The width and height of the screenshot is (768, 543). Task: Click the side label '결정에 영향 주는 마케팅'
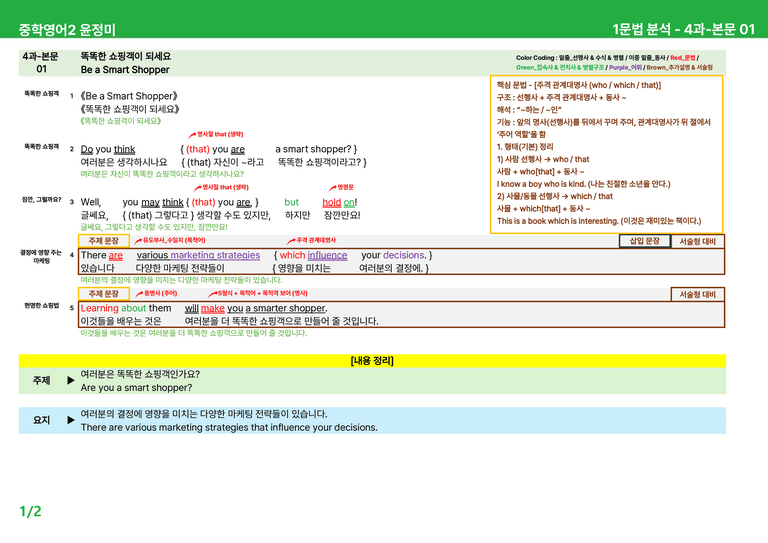click(41, 257)
